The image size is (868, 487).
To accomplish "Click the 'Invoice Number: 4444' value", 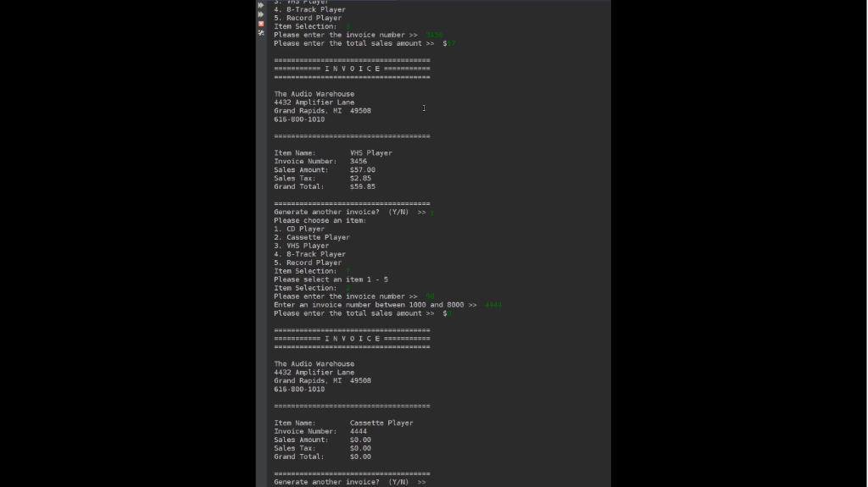I will [359, 432].
